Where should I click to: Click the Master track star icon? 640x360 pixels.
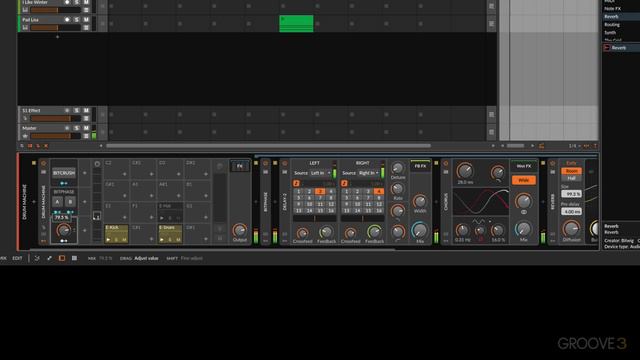(25, 136)
